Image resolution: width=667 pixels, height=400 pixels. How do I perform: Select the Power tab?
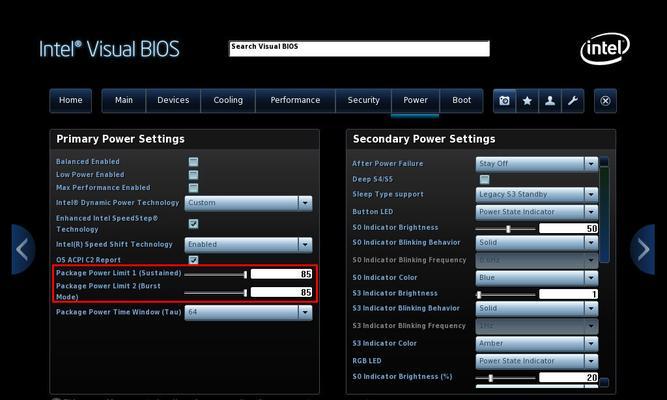[415, 101]
